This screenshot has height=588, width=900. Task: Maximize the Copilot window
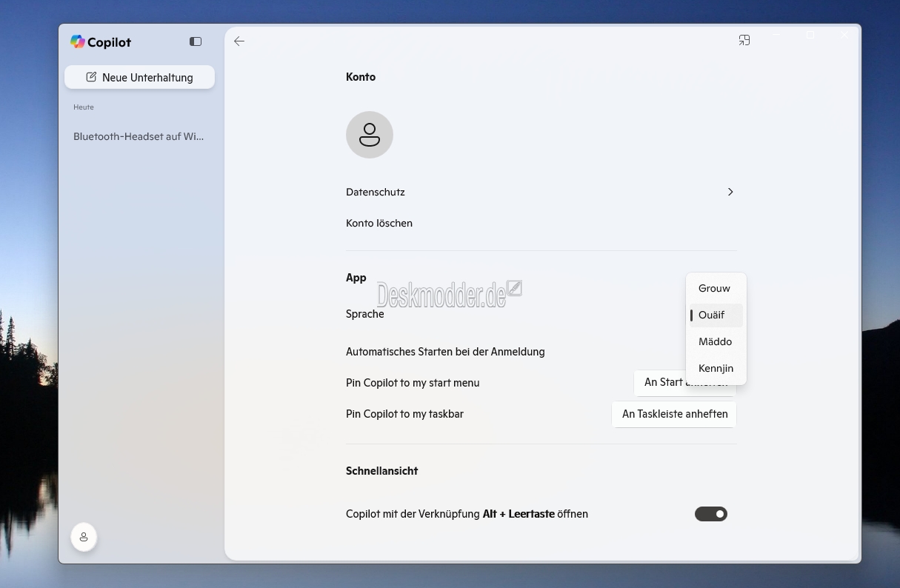tap(810, 35)
